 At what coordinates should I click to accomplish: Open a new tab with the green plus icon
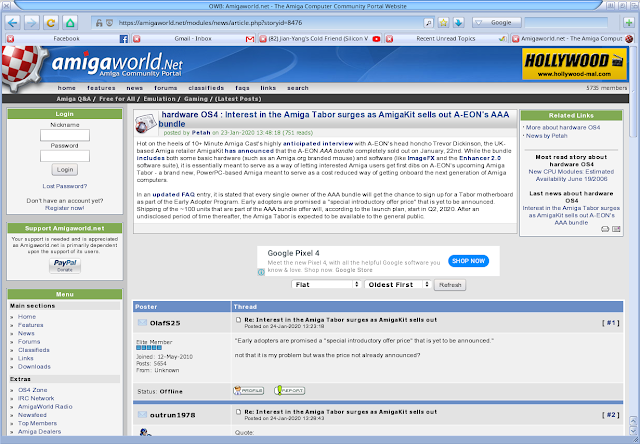[x=629, y=22]
